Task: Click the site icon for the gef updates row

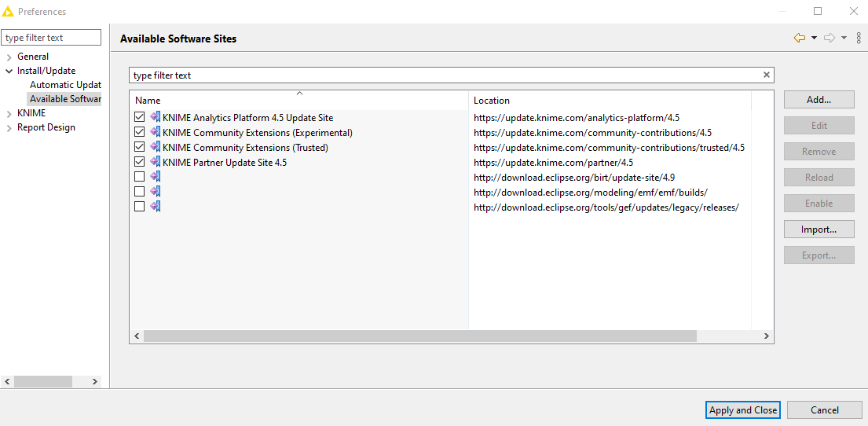Action: point(155,207)
